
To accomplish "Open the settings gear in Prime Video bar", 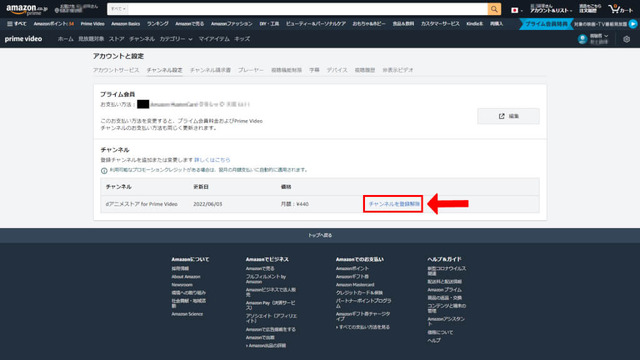I will [627, 39].
